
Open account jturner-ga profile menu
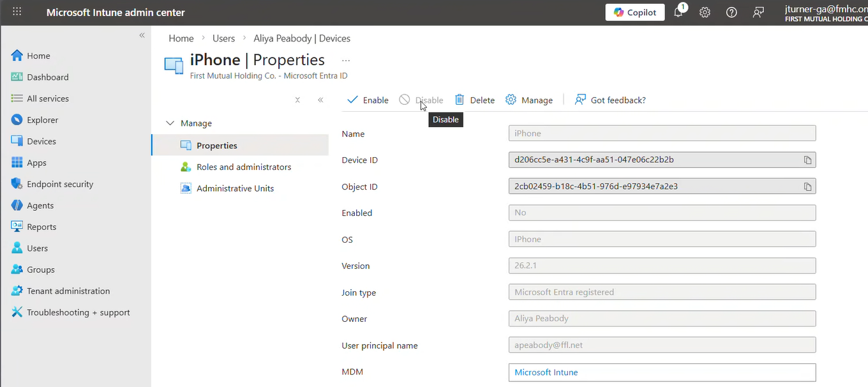826,13
